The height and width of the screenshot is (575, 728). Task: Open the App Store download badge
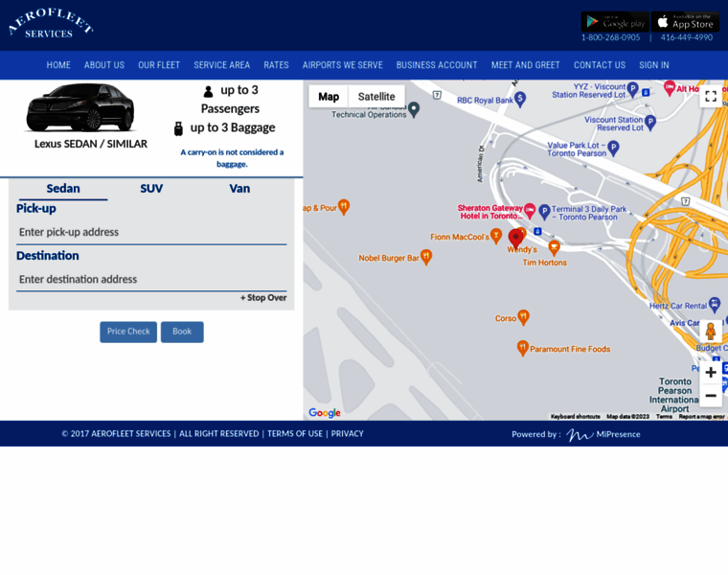pyautogui.click(x=685, y=21)
